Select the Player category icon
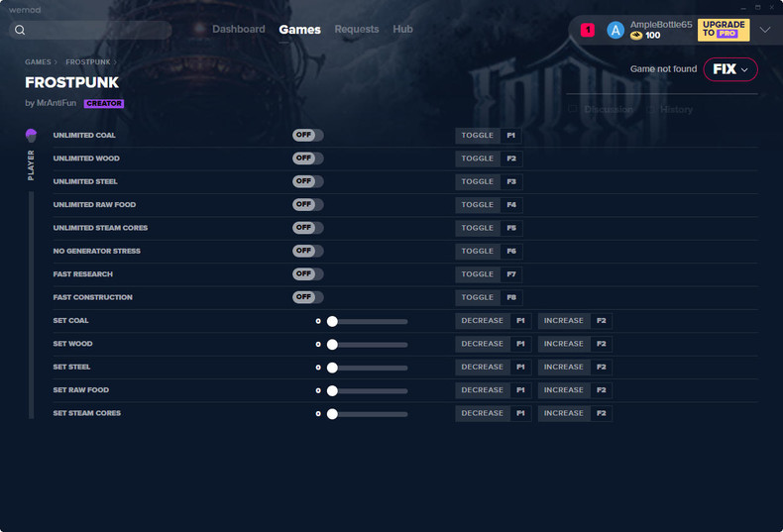The width and height of the screenshot is (783, 532). point(31,136)
